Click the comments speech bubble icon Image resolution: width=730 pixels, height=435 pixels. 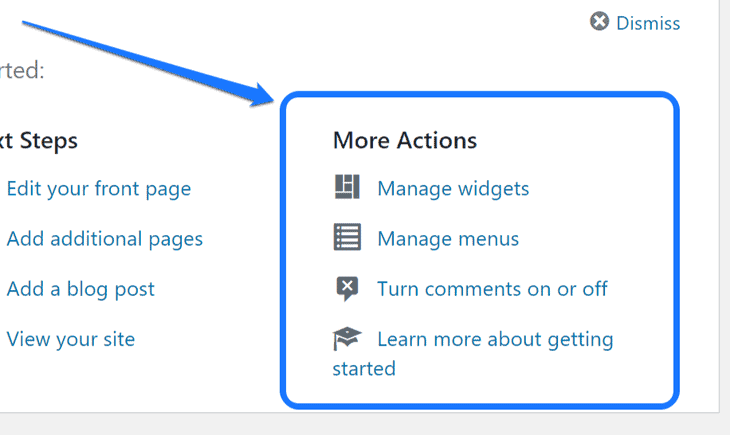(346, 289)
